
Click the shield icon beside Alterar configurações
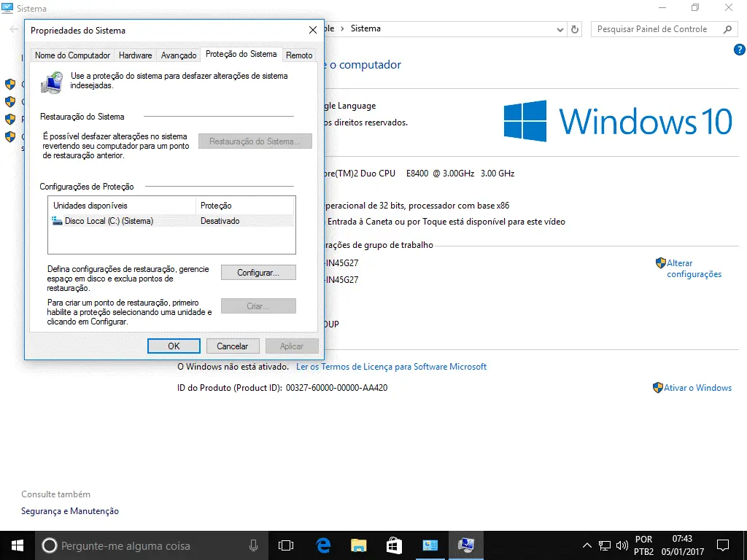pos(660,262)
